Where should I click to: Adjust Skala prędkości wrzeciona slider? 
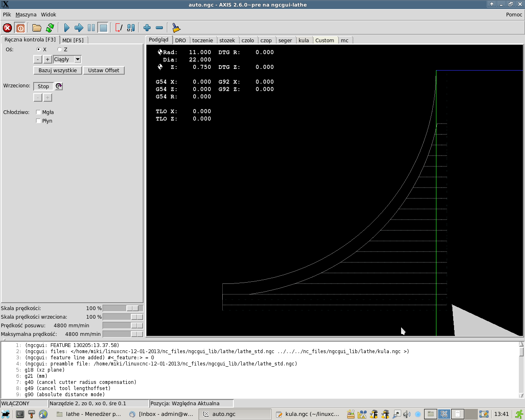click(x=123, y=317)
